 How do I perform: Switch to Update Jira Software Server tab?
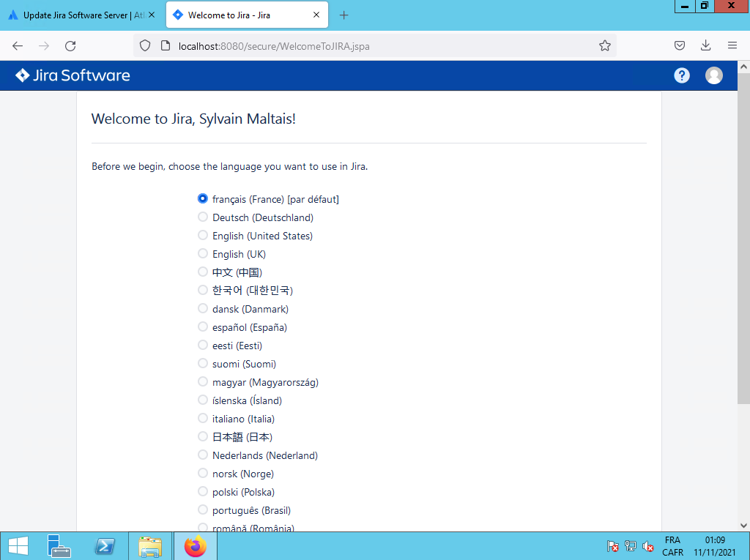pos(82,15)
